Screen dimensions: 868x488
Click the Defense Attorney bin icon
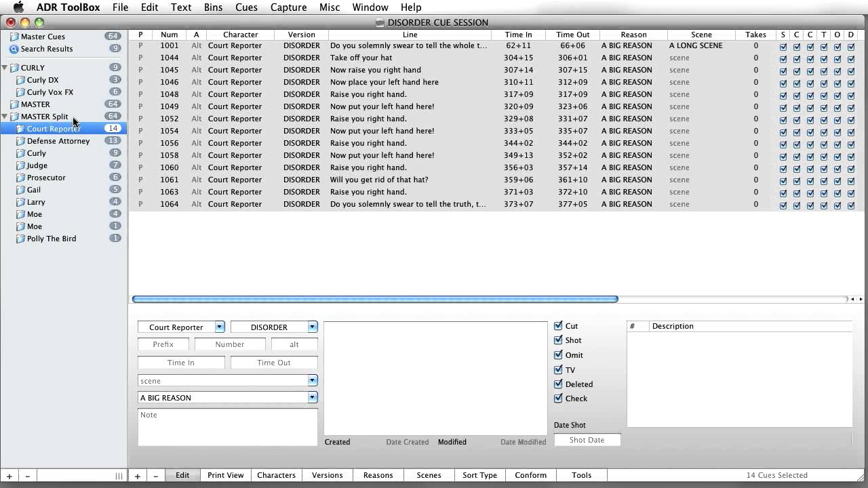tap(20, 141)
